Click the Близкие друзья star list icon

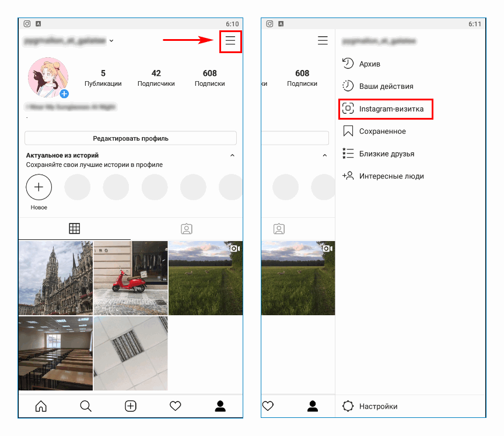348,154
